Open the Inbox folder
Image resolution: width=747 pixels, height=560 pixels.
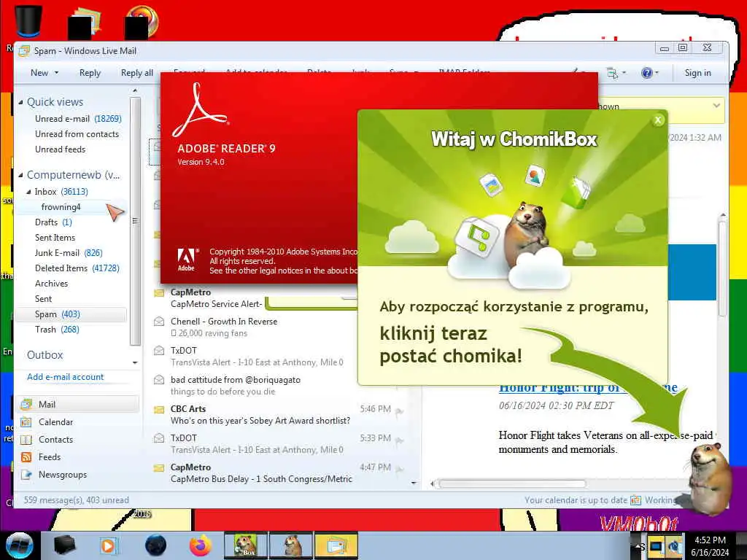61,192
